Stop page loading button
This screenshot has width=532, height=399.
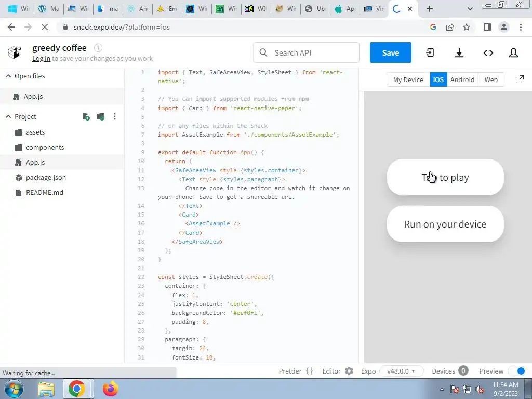pyautogui.click(x=45, y=27)
